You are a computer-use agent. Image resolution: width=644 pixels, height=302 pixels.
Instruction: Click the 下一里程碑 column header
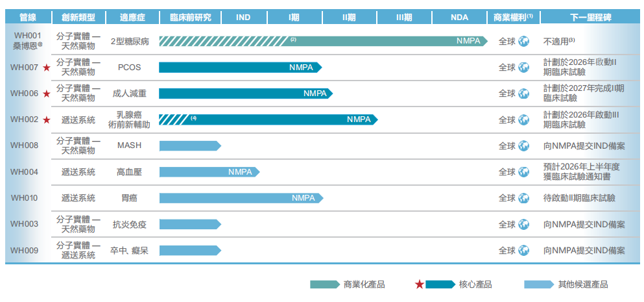[591, 18]
